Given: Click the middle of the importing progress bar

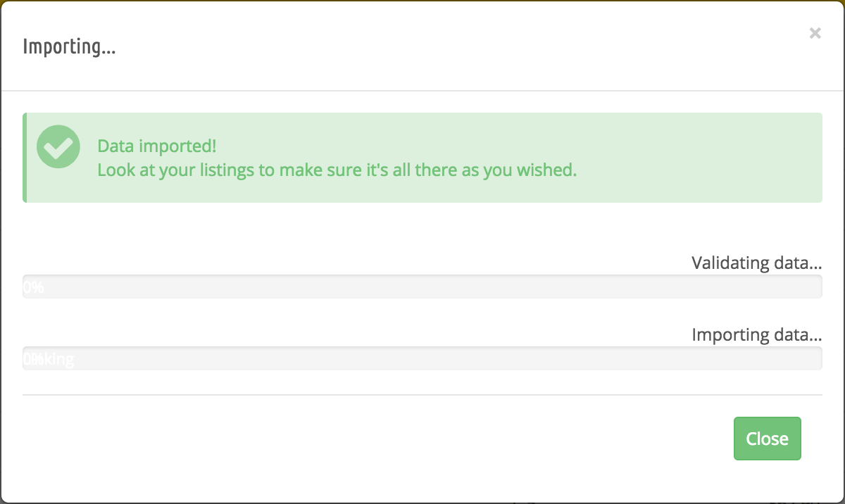Looking at the screenshot, I should [423, 358].
